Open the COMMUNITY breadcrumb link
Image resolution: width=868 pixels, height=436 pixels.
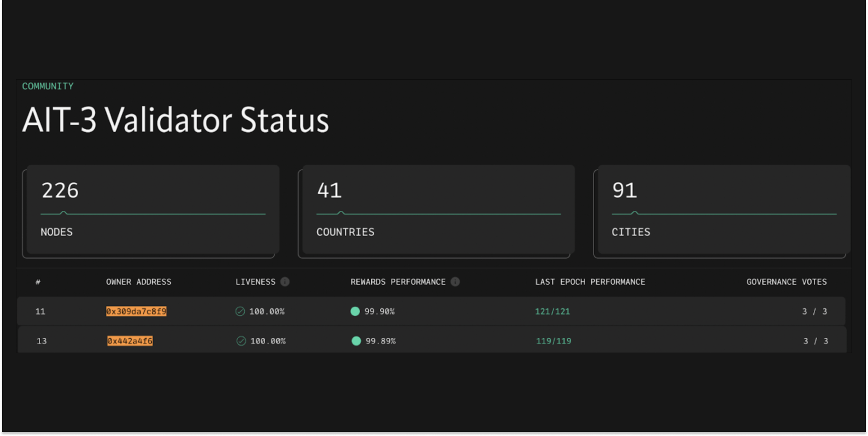click(48, 86)
